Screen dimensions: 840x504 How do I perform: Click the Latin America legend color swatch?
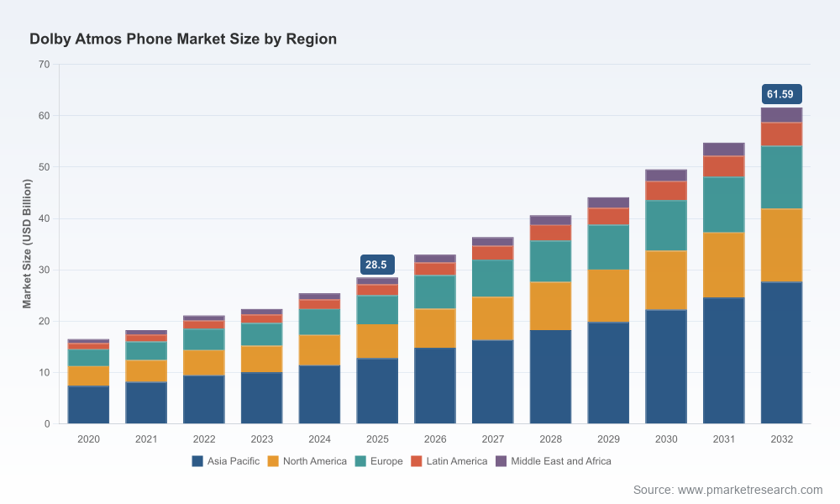[x=417, y=461]
